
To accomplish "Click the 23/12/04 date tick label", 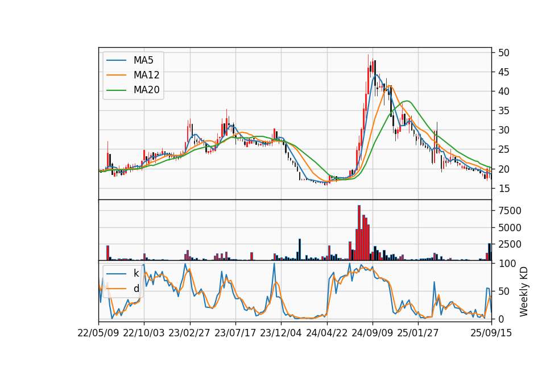I will pos(280,333).
